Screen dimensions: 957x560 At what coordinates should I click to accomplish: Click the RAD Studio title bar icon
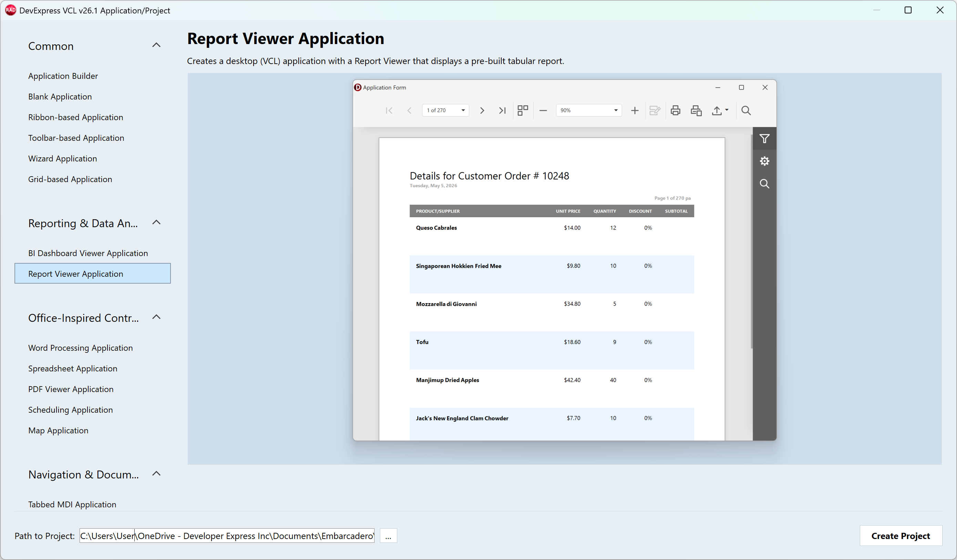(x=10, y=10)
